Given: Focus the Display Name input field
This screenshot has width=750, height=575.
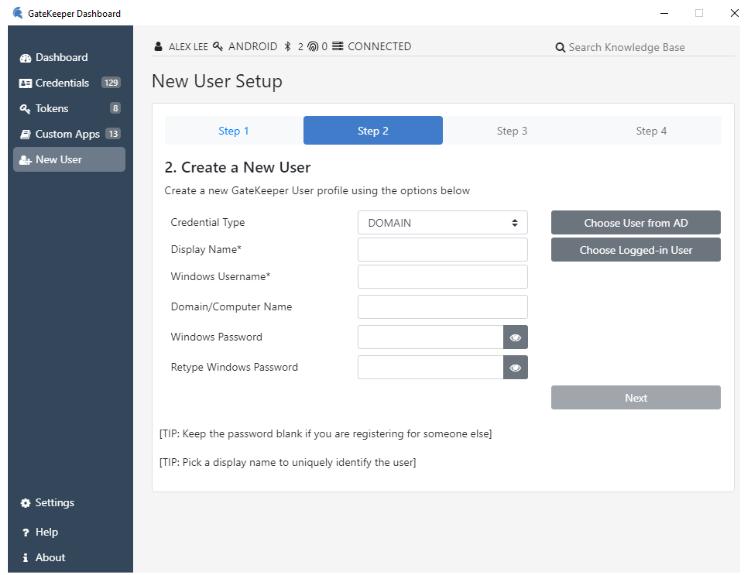Looking at the screenshot, I should (x=442, y=250).
